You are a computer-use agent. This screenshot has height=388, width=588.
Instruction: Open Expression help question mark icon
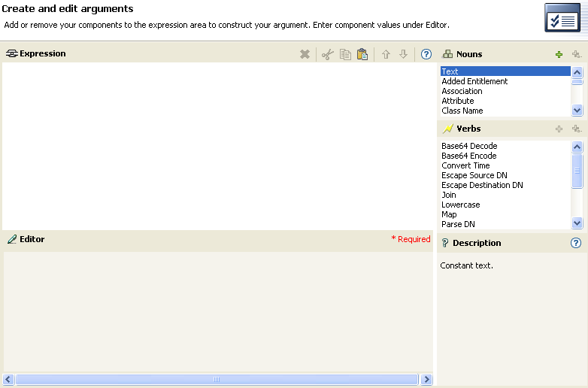(426, 54)
